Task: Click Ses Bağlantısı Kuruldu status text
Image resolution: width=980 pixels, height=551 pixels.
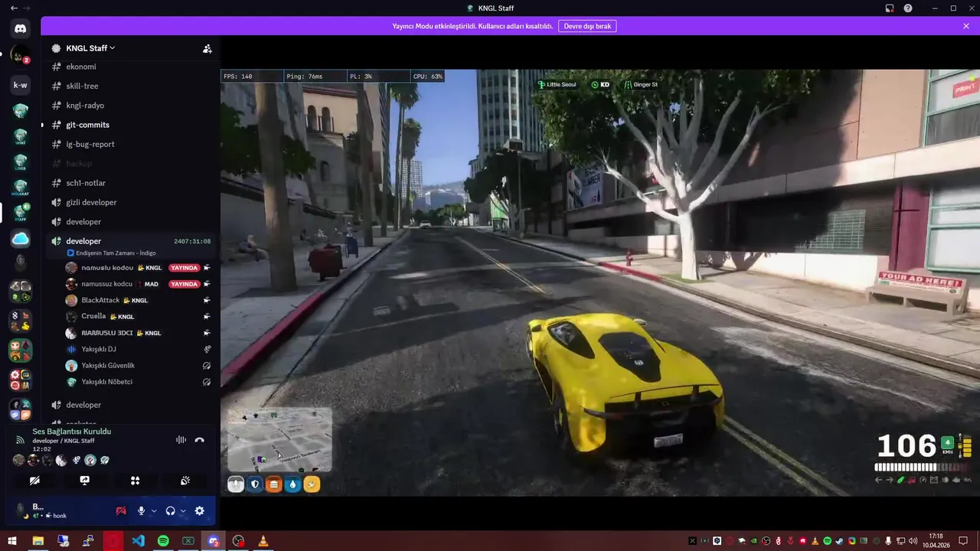Action: click(71, 432)
